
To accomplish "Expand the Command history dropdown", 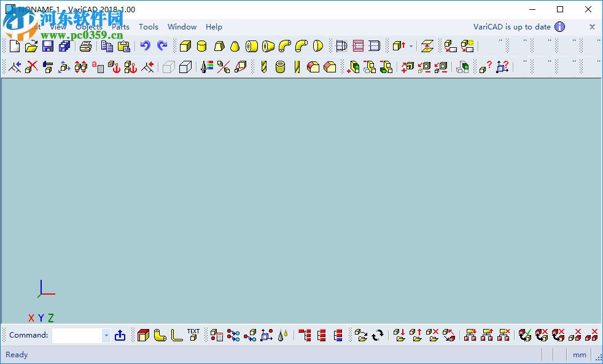I will click(x=106, y=335).
